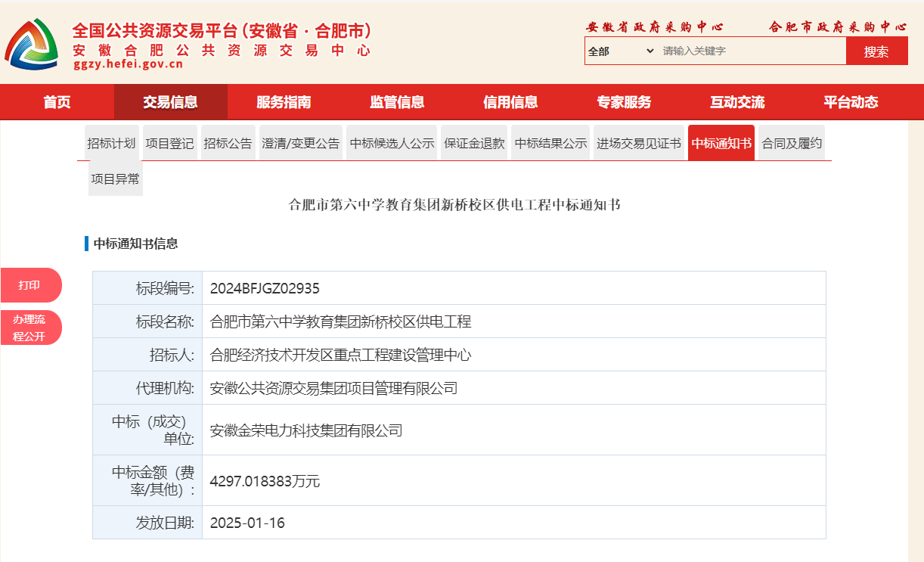The height and width of the screenshot is (562, 924).
Task: Open 服务指南 navigation item
Action: (x=284, y=102)
